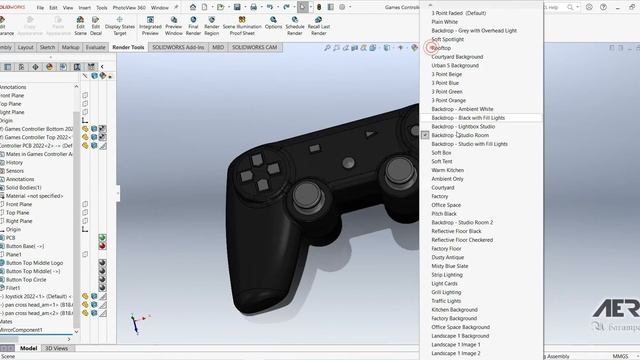The image size is (640, 360).
Task: Select Backdrop - Black with Fill Lights scene
Action: coord(481,118)
